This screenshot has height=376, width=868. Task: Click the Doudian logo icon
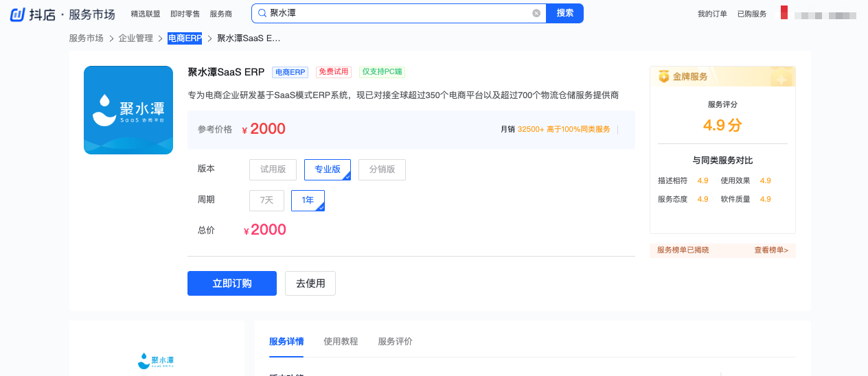[x=17, y=14]
